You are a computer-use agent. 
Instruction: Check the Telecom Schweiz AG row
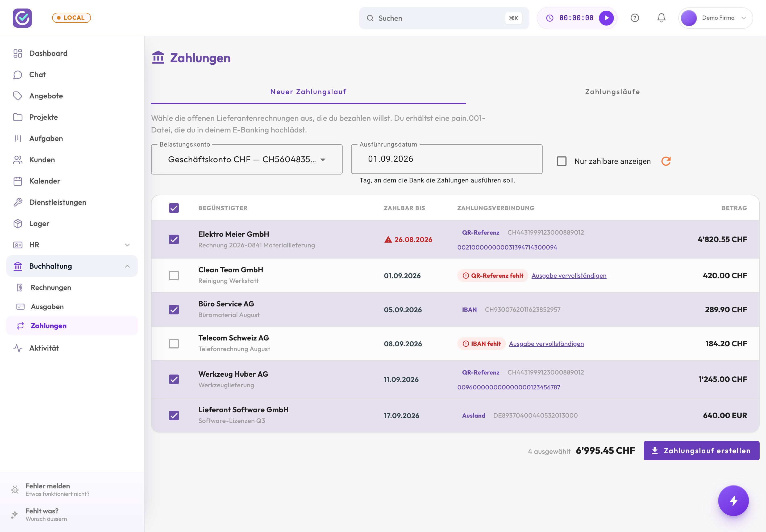pos(174,344)
